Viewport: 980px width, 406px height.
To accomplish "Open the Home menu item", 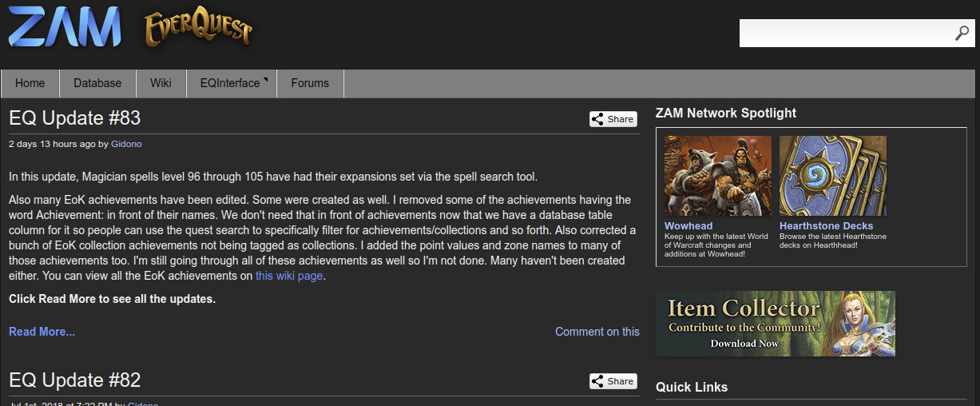I will [30, 83].
